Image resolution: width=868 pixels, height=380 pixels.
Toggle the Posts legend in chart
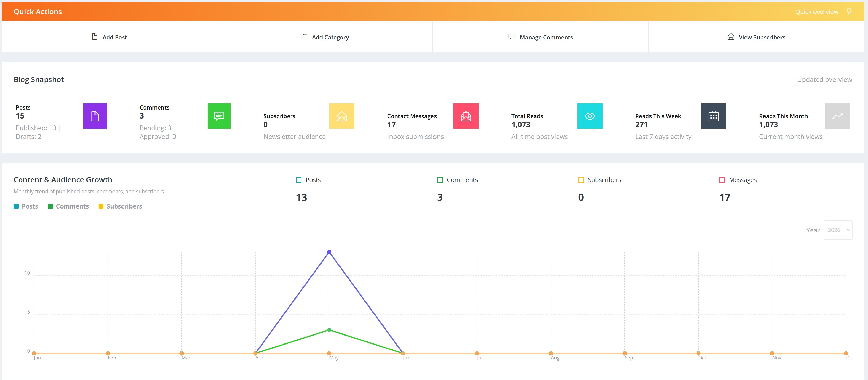coord(25,206)
